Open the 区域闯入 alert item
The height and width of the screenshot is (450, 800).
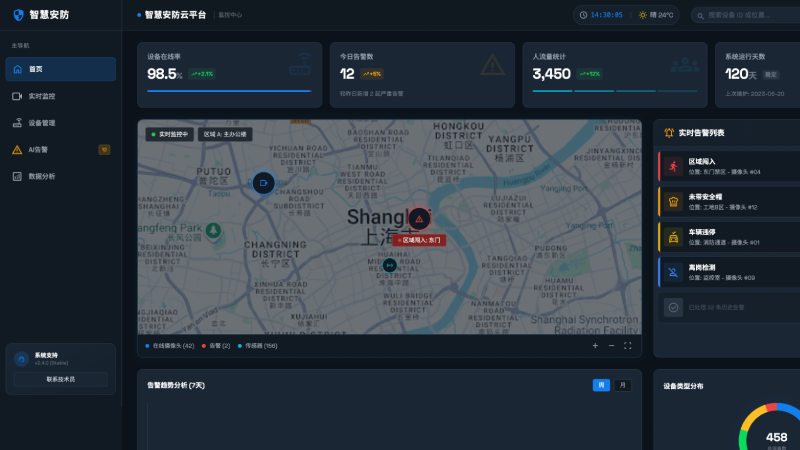(730, 166)
